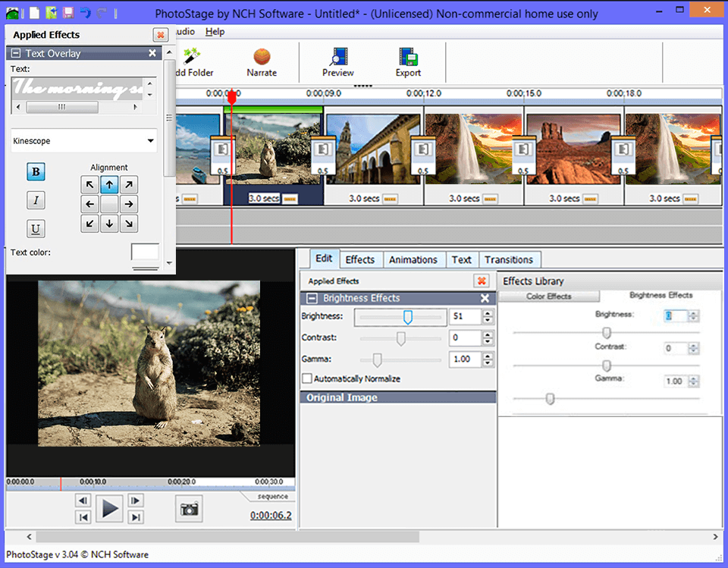Select the red playhead marker on the timeline
This screenshot has width=728, height=568.
231,97
